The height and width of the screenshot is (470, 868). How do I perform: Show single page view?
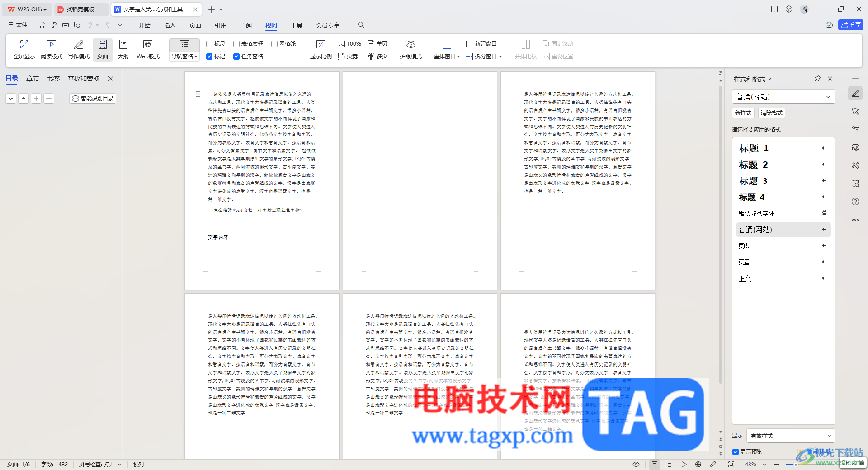pos(377,44)
